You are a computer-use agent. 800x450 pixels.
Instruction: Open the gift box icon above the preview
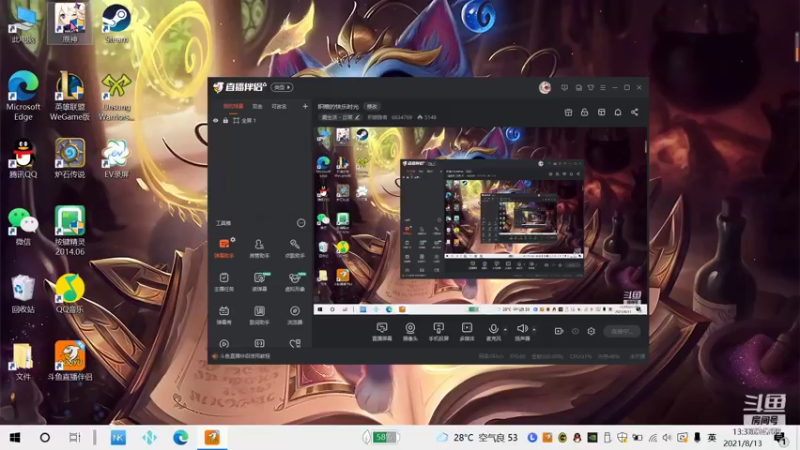tap(568, 112)
